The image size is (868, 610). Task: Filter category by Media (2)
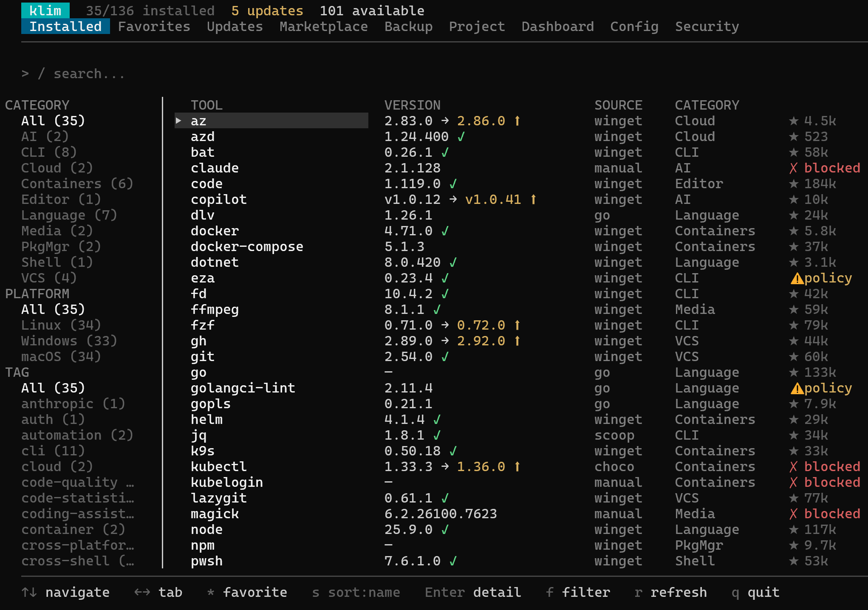[57, 231]
